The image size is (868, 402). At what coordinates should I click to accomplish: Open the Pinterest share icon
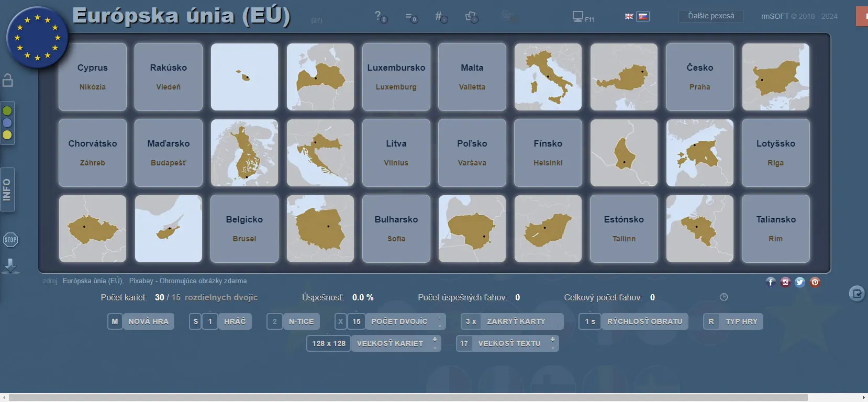pyautogui.click(x=815, y=282)
